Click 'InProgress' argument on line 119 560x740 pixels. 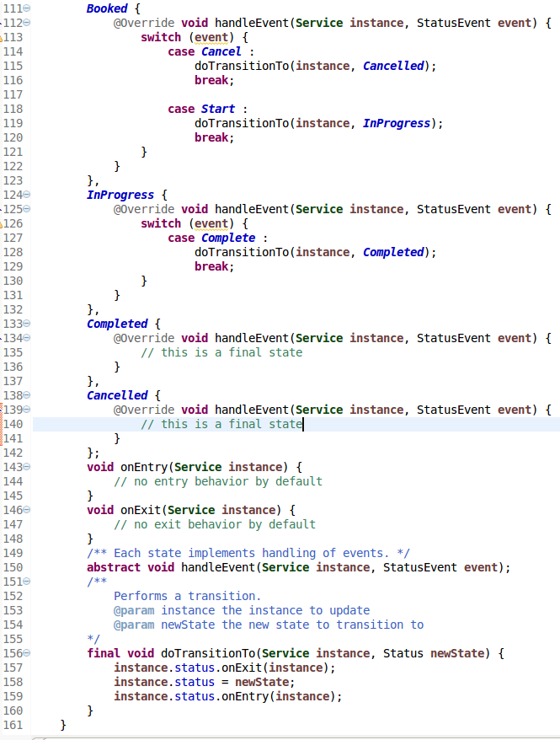point(397,123)
